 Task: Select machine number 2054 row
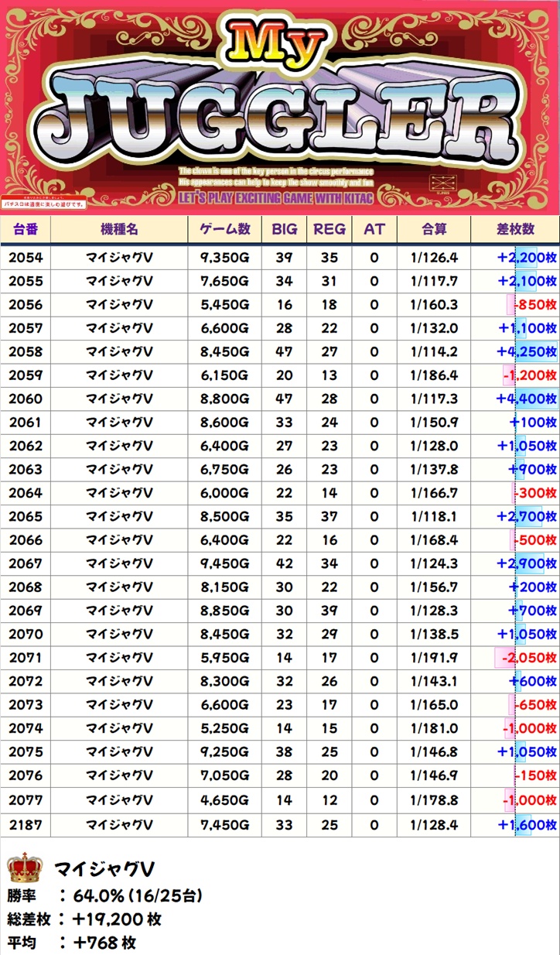pyautogui.click(x=26, y=258)
